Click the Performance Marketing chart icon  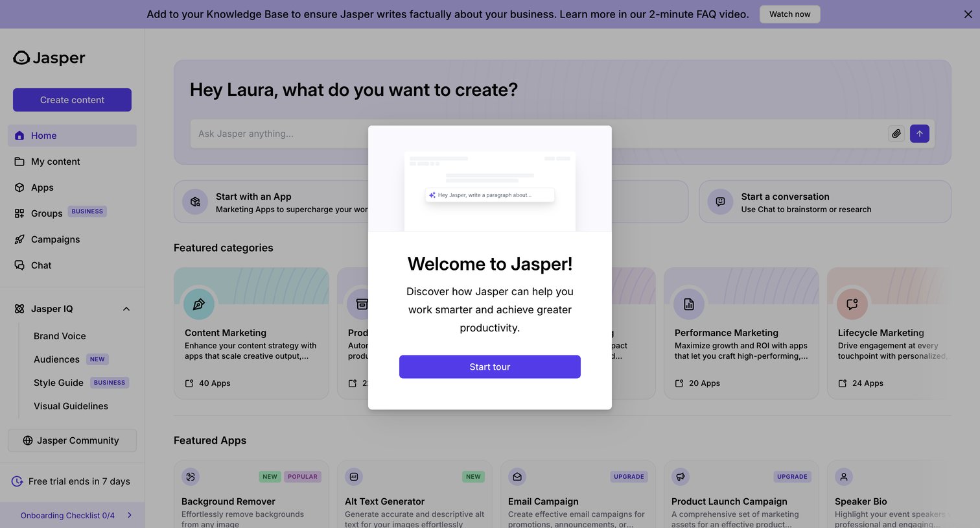(689, 304)
